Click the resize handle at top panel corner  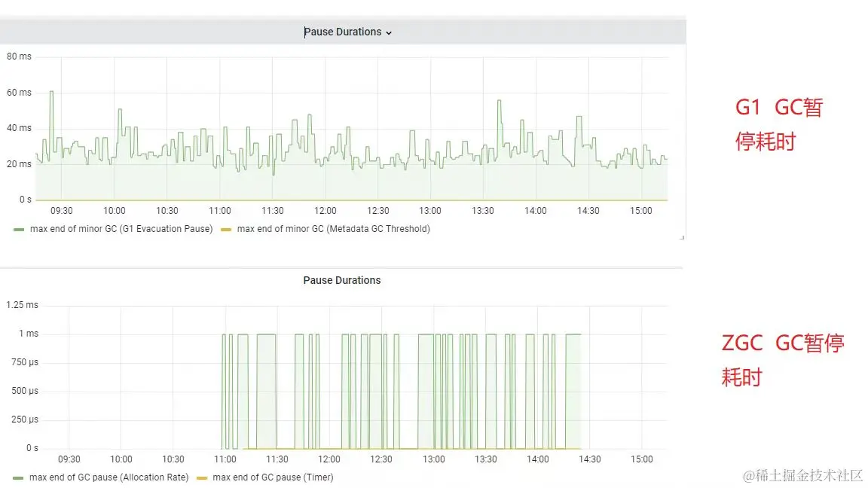point(683,237)
